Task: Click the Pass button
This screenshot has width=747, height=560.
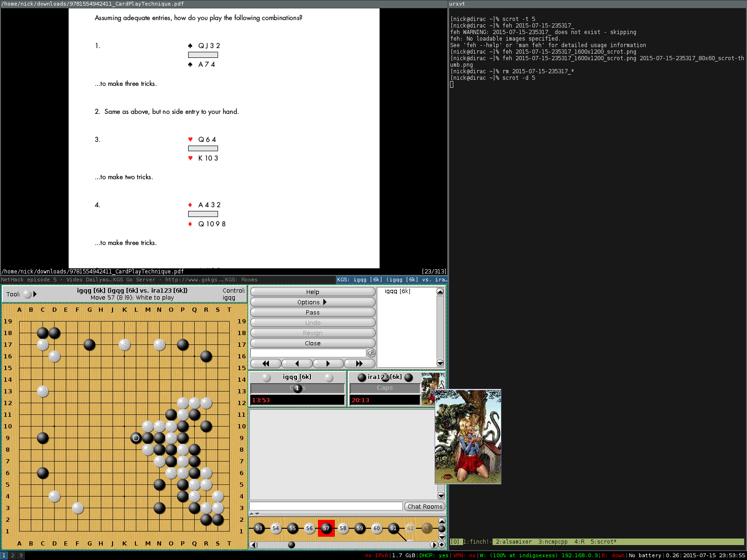Action: click(x=313, y=312)
